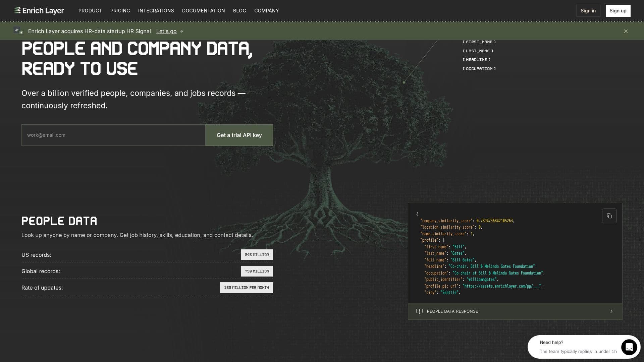Open the BLOG link
This screenshot has height=362, width=644.
(x=239, y=11)
